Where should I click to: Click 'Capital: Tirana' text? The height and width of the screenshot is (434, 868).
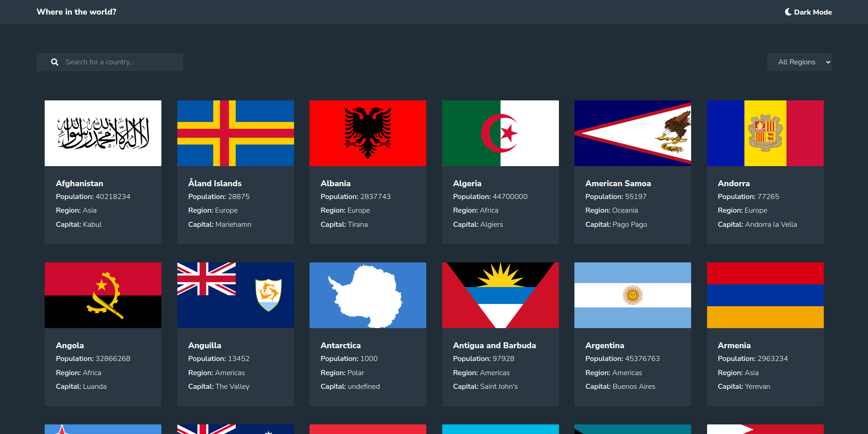click(x=344, y=225)
